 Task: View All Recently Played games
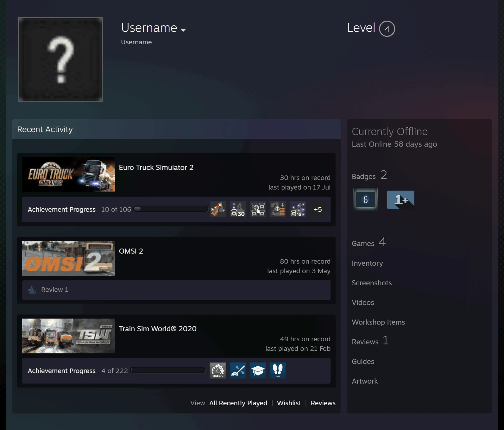click(238, 403)
